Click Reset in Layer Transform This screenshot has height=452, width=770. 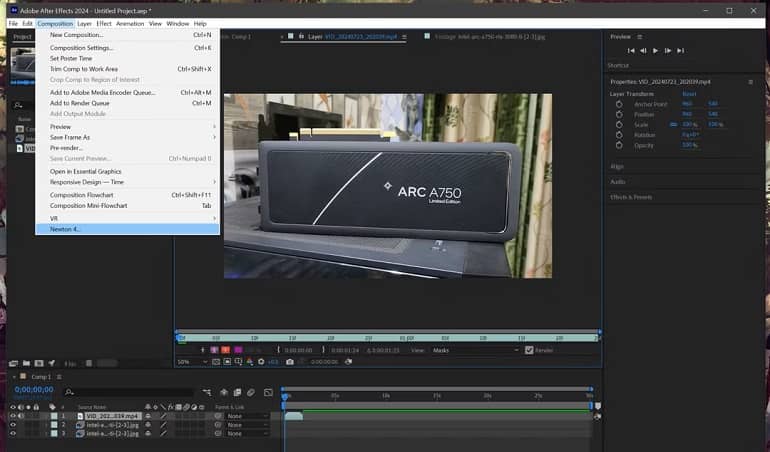[x=689, y=94]
